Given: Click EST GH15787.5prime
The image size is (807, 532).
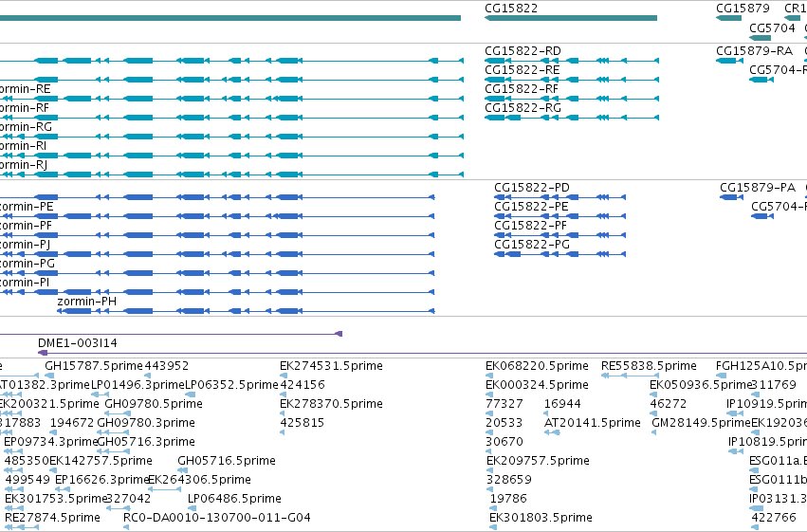Looking at the screenshot, I should (94, 366).
